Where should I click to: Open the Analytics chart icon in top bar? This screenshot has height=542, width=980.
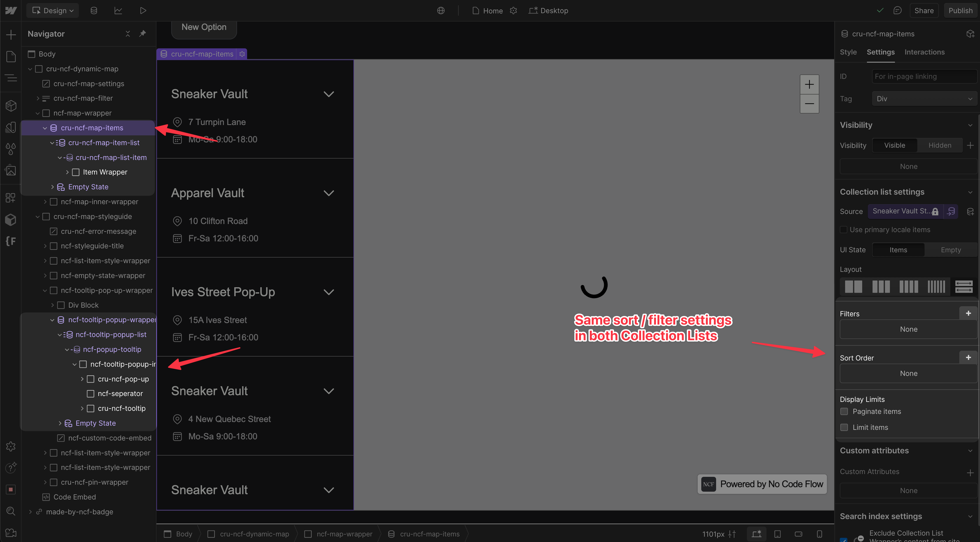118,11
